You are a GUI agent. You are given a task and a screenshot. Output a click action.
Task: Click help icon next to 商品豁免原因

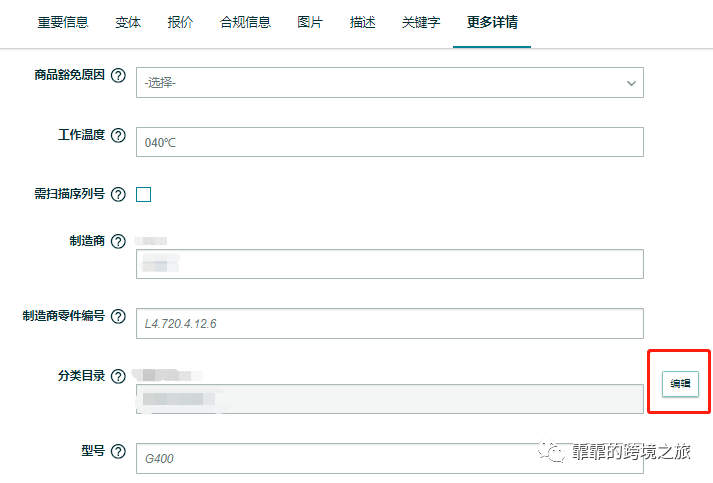pos(118,76)
